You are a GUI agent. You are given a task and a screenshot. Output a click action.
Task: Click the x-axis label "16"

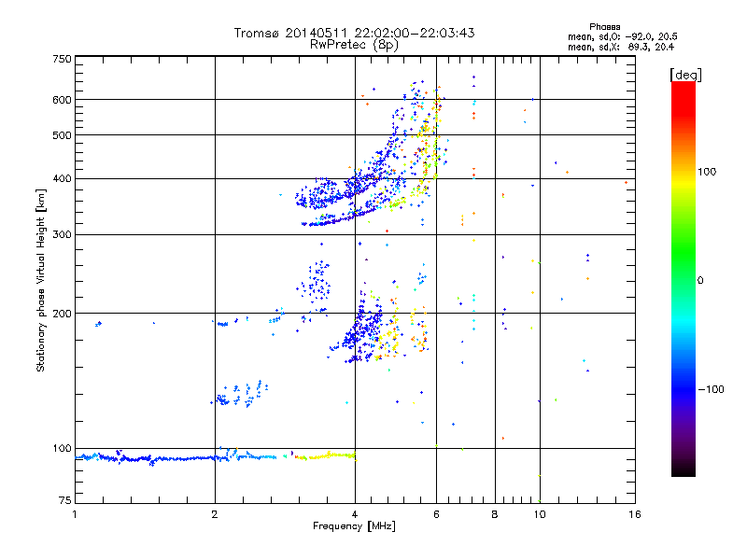[635, 514]
